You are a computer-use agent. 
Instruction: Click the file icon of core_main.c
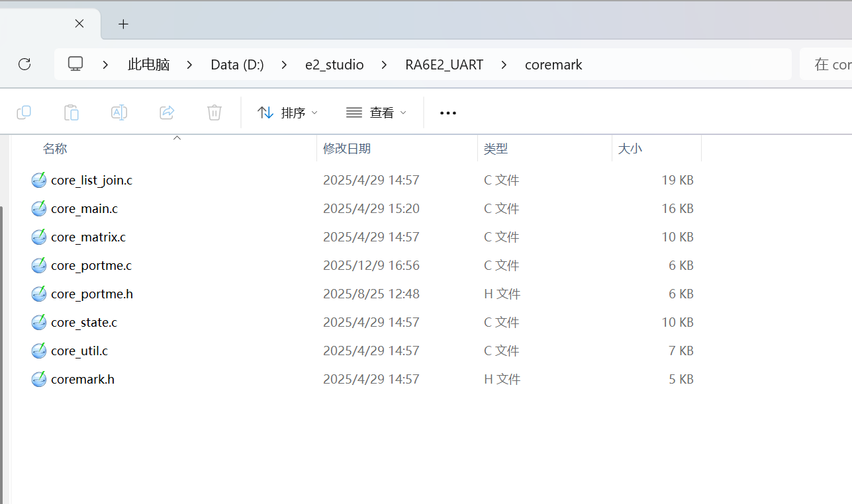pos(39,208)
